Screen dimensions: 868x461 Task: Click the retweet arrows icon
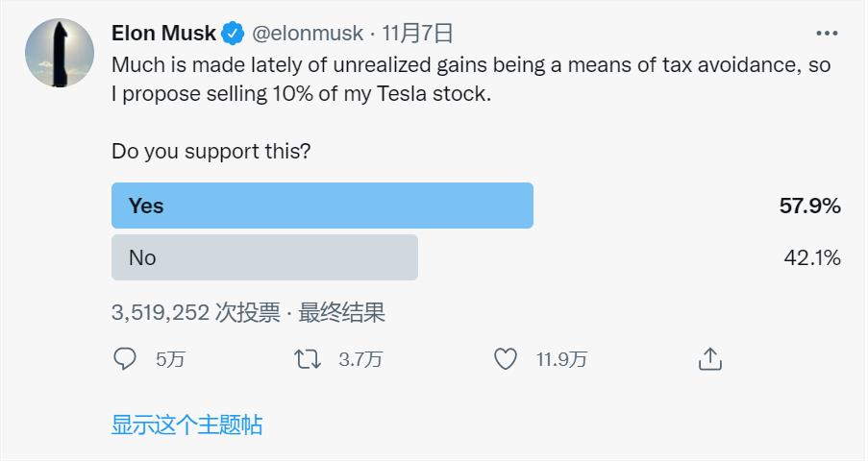click(308, 359)
